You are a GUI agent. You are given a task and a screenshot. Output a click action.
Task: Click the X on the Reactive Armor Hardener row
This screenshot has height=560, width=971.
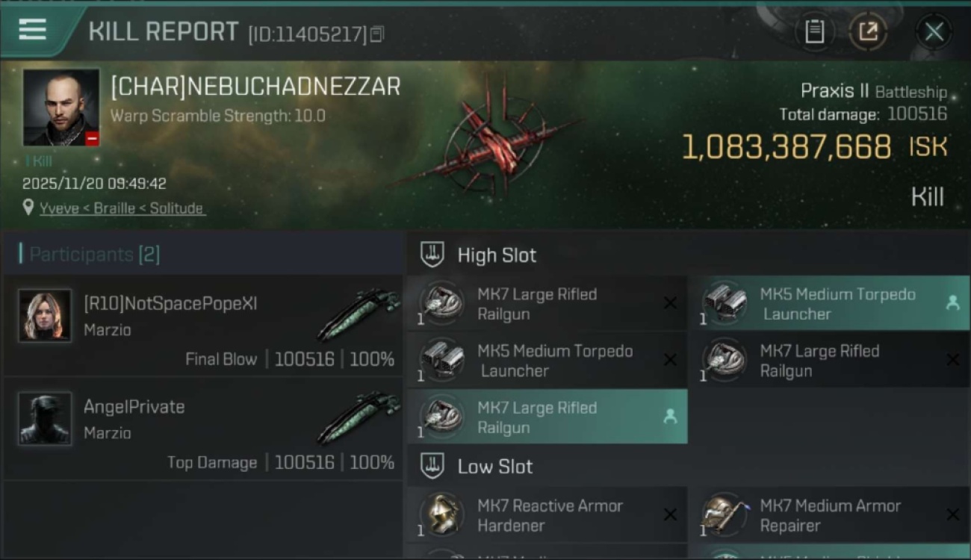pos(670,514)
